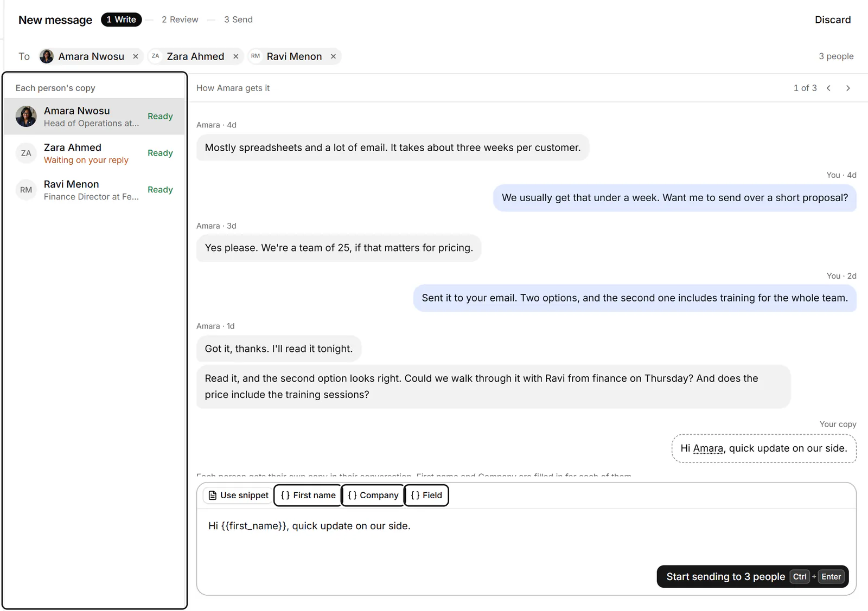Click Start sending to 3 people

[753, 577]
